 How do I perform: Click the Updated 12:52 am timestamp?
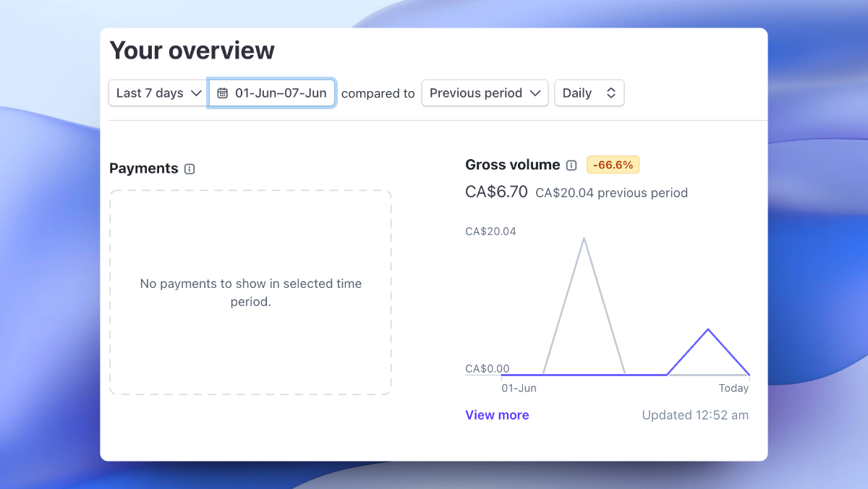point(694,414)
